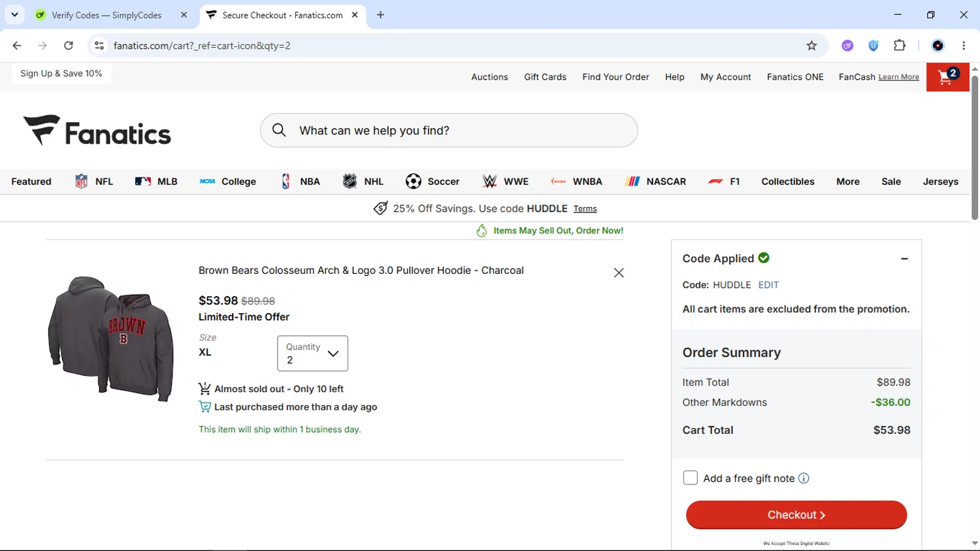Open the F1 menu

tap(724, 182)
